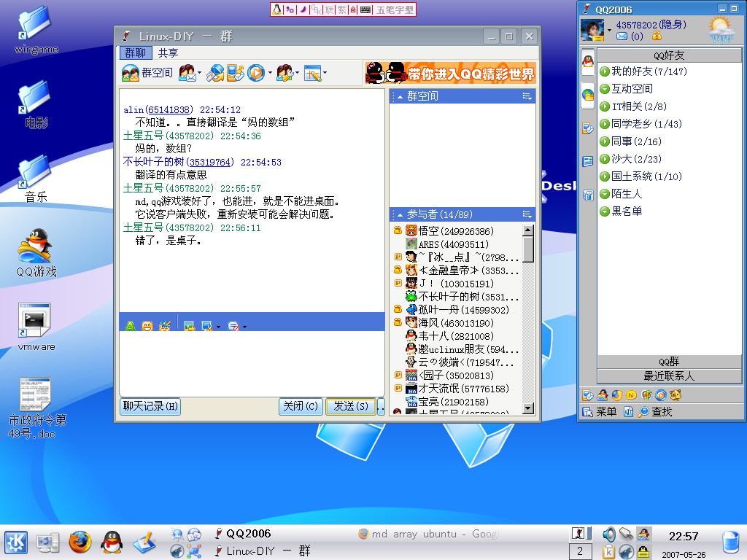Click the message block icon above input box
This screenshot has width=747, height=560.
click(x=233, y=326)
